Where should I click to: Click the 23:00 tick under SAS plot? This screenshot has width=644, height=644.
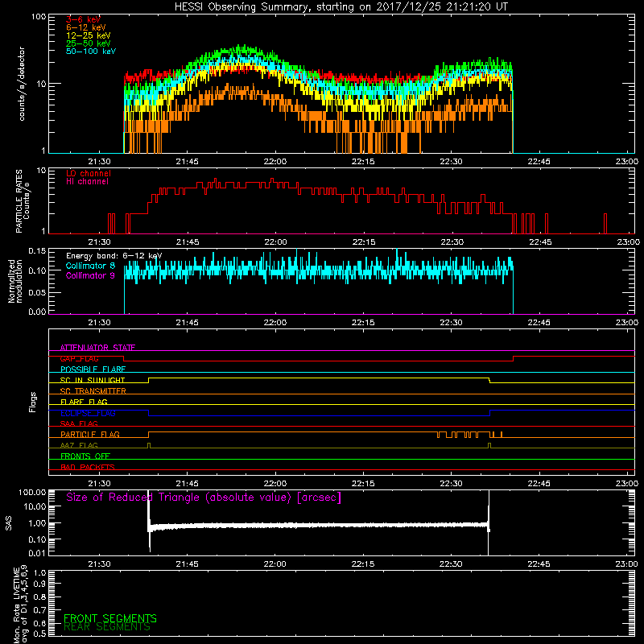pyautogui.click(x=627, y=564)
